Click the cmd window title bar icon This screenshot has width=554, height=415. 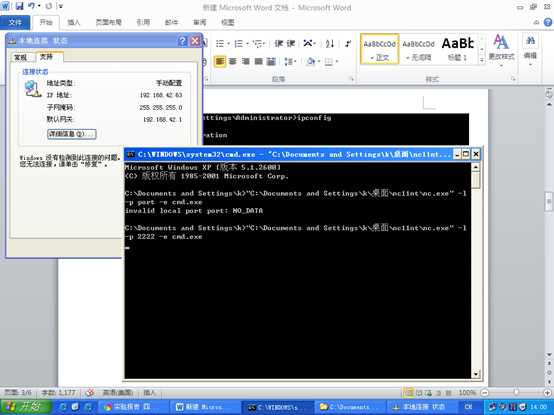pos(131,154)
